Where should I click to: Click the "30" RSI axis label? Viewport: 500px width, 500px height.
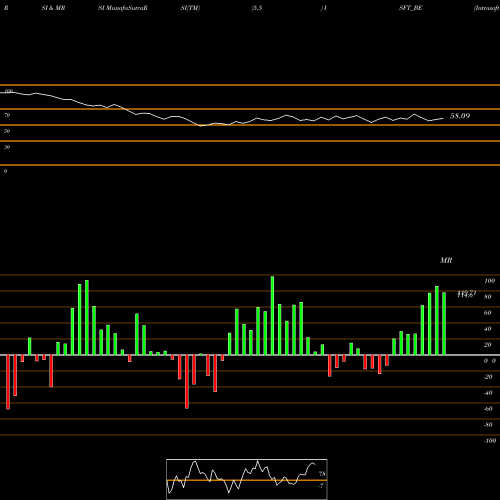click(x=7, y=147)
